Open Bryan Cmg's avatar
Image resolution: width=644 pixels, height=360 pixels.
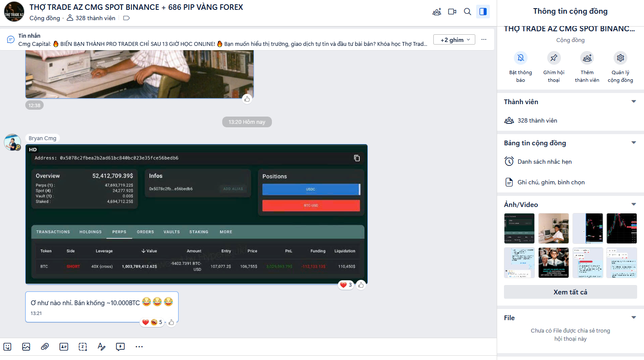point(12,142)
